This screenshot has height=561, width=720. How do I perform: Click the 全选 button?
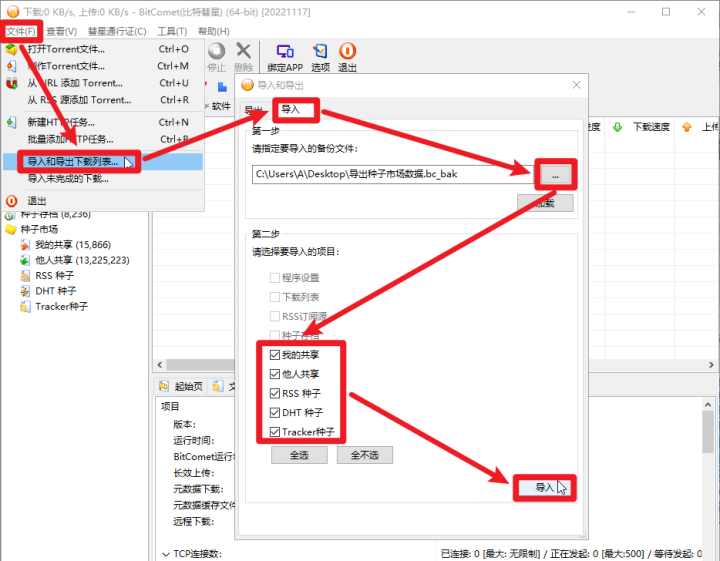[x=299, y=455]
